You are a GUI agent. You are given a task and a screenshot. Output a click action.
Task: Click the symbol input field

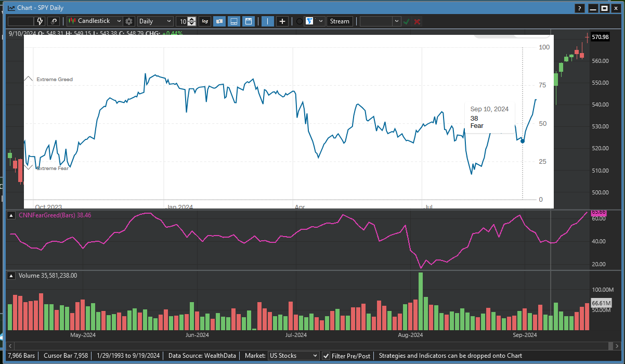pyautogui.click(x=21, y=21)
